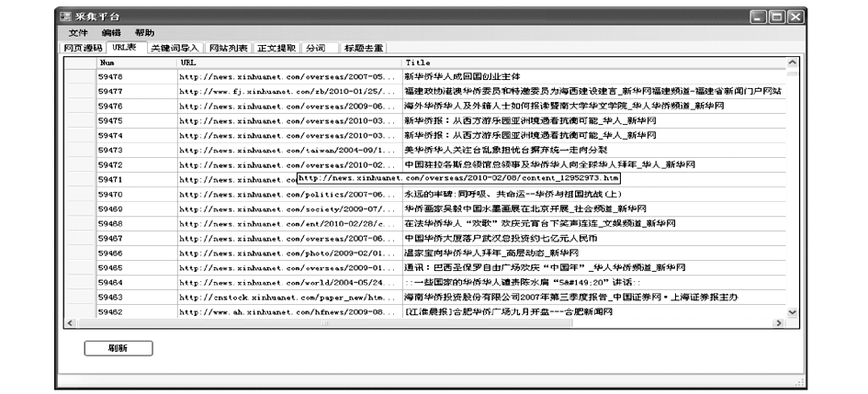The width and height of the screenshot is (868, 394).
Task: Select Num cell 59468
Action: (137, 223)
